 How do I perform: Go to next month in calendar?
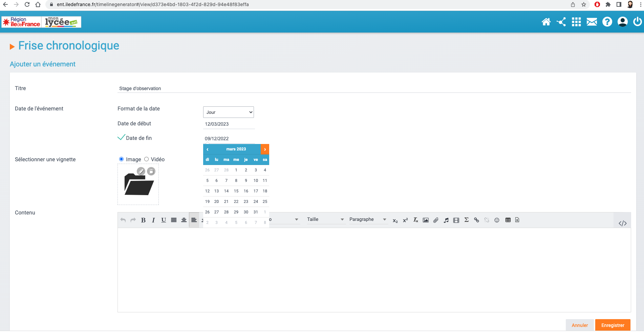pos(265,149)
